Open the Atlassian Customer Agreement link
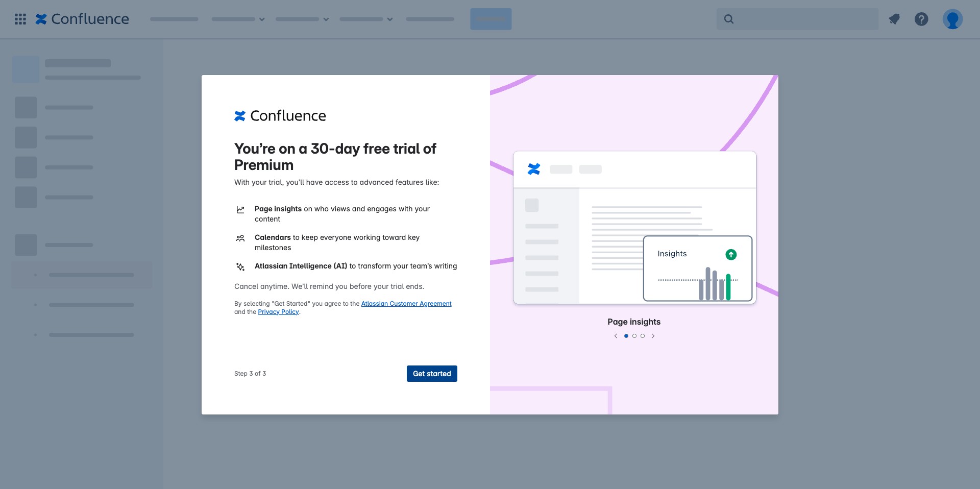Image resolution: width=980 pixels, height=489 pixels. pyautogui.click(x=406, y=304)
